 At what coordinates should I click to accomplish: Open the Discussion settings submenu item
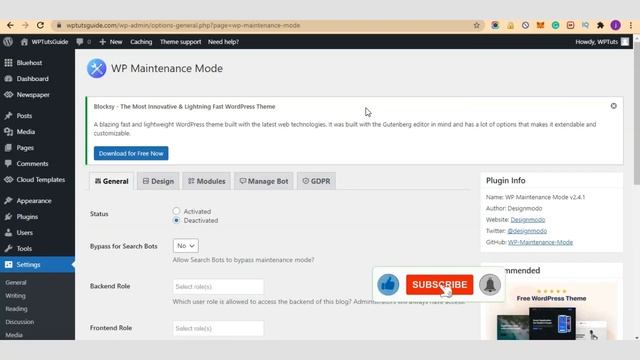pos(20,322)
